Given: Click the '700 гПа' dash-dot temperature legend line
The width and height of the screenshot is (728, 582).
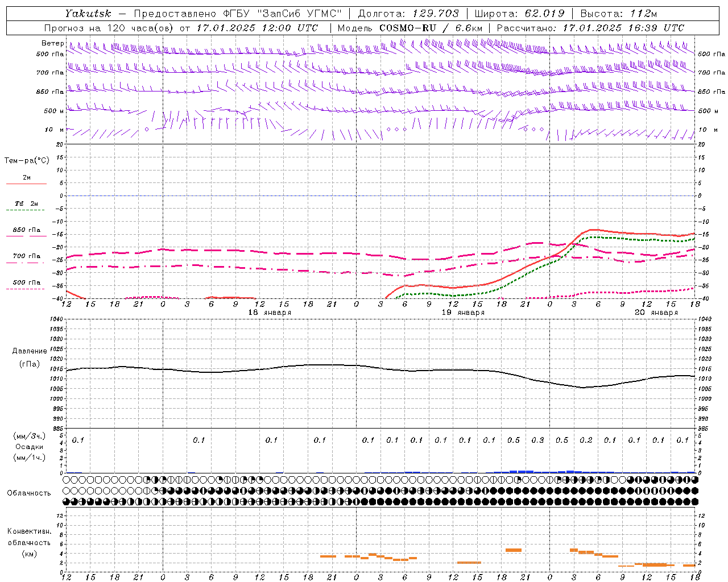Looking at the screenshot, I should [x=25, y=263].
